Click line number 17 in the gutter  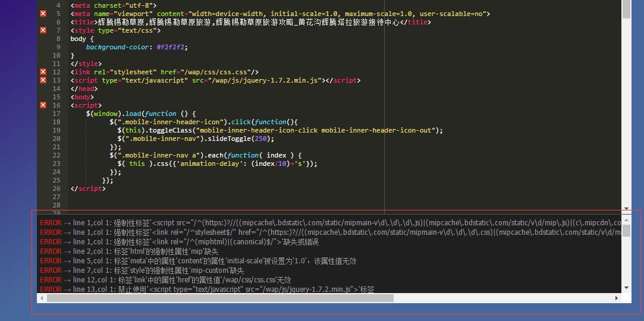(x=56, y=114)
